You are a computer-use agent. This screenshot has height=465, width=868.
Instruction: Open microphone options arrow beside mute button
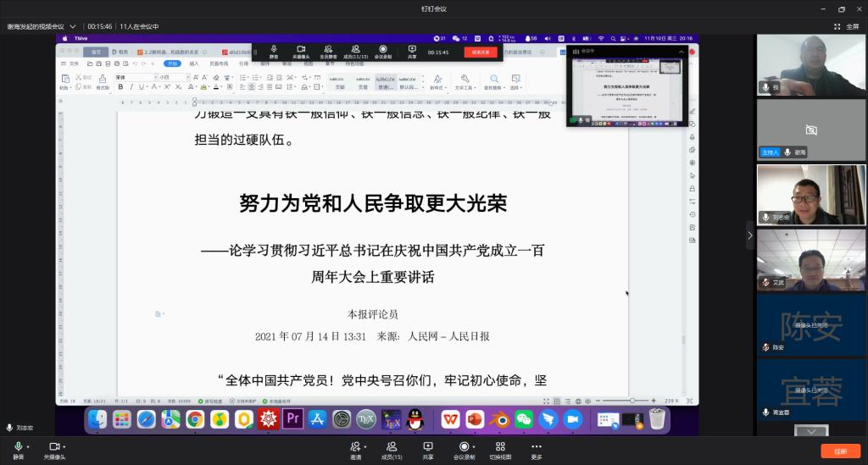pyautogui.click(x=28, y=446)
